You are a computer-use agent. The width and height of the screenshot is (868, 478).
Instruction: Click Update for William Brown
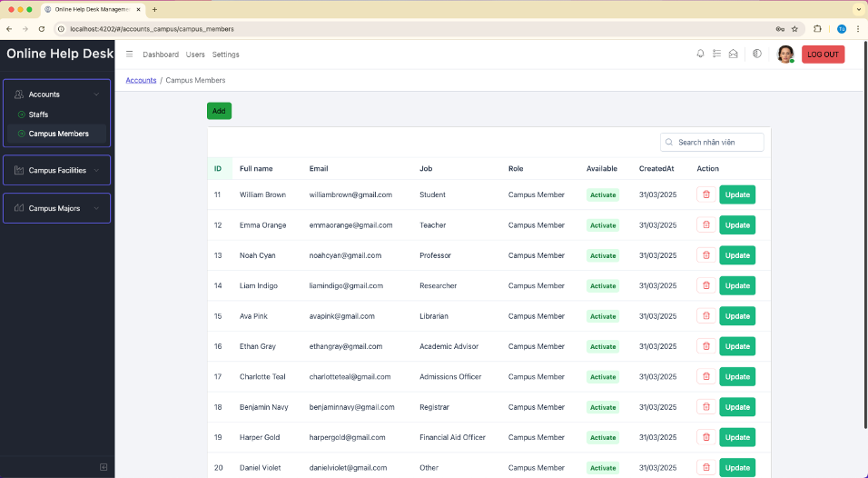(737, 194)
